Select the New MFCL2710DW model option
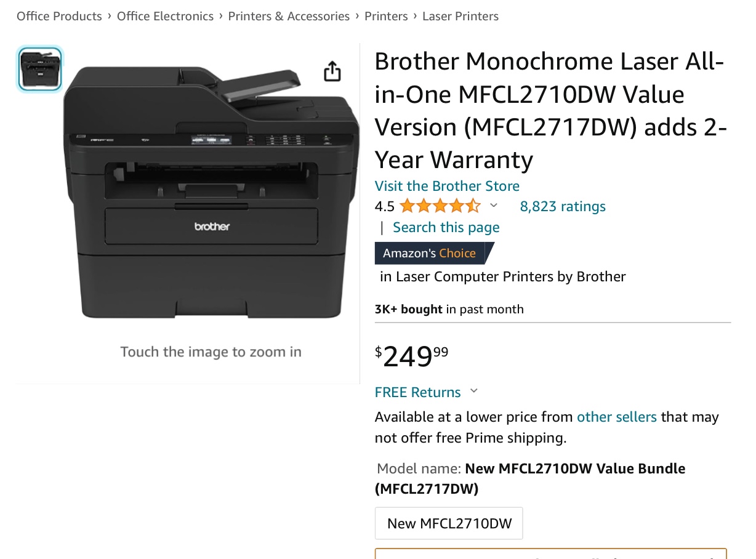756x559 pixels. pos(449,523)
